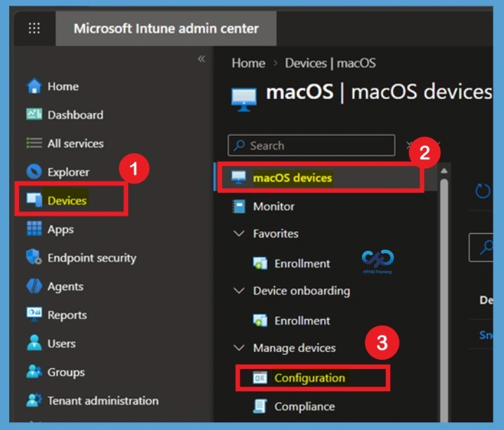Click the Agents icon in sidebar
Image resolution: width=504 pixels, height=430 pixels.
34,286
